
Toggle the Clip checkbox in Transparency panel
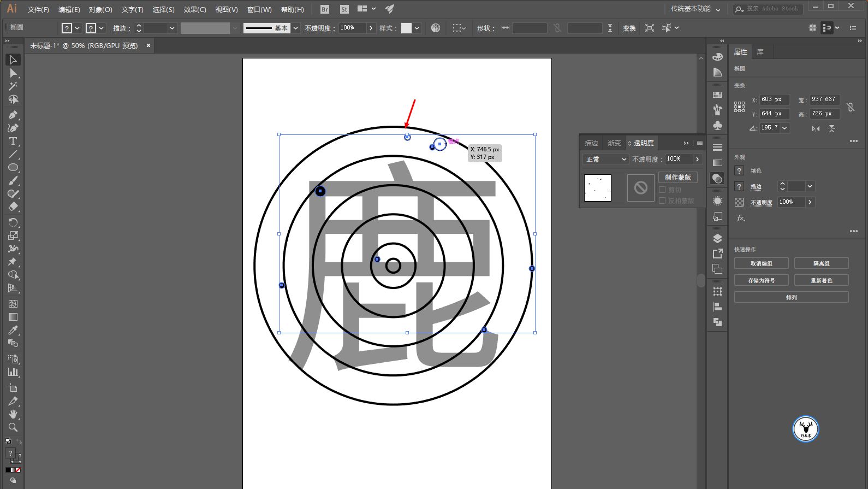662,190
